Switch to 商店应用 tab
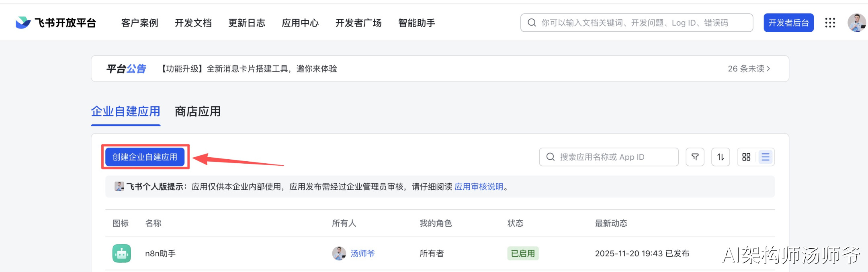This screenshot has height=272, width=868. pos(197,111)
